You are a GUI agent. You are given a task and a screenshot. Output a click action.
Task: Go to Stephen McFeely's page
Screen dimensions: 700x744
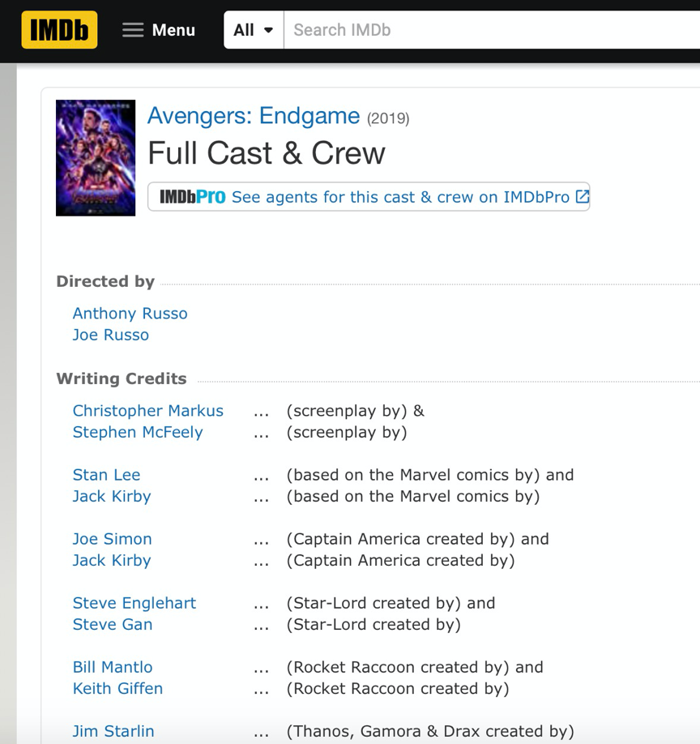pyautogui.click(x=138, y=432)
